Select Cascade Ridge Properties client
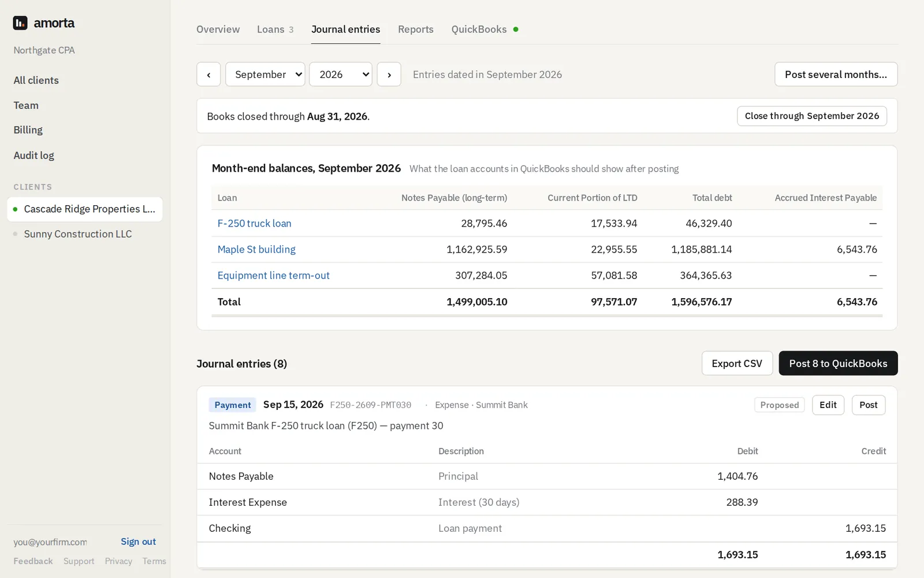Viewport: 924px width, 578px height. click(85, 209)
